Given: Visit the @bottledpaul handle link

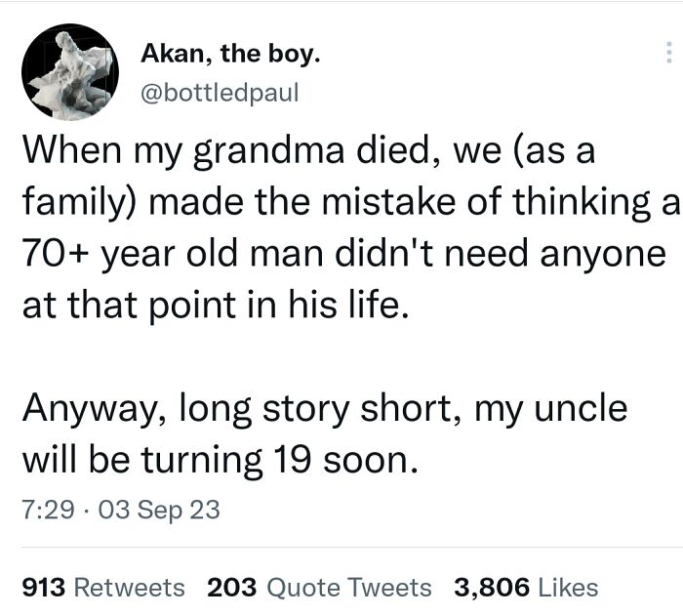Looking at the screenshot, I should (x=220, y=93).
